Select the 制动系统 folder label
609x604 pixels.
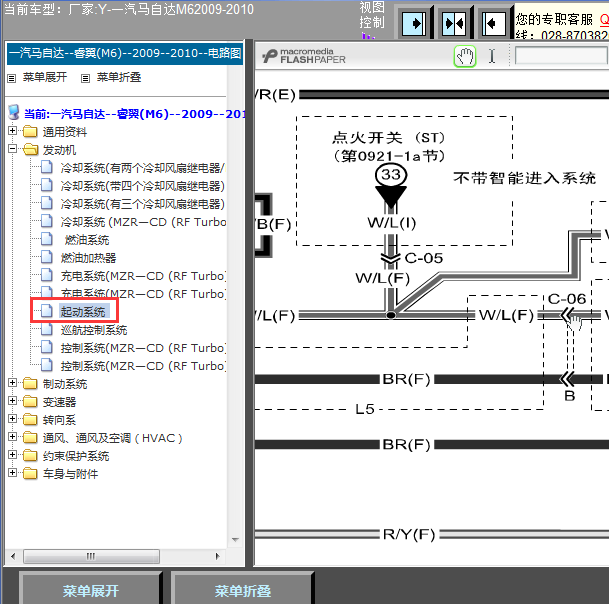(65, 384)
